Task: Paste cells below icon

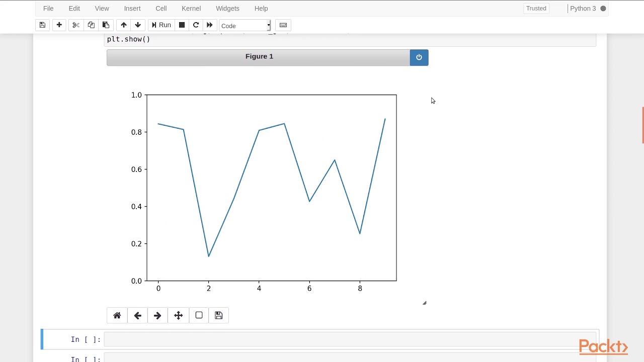Action: (x=106, y=25)
